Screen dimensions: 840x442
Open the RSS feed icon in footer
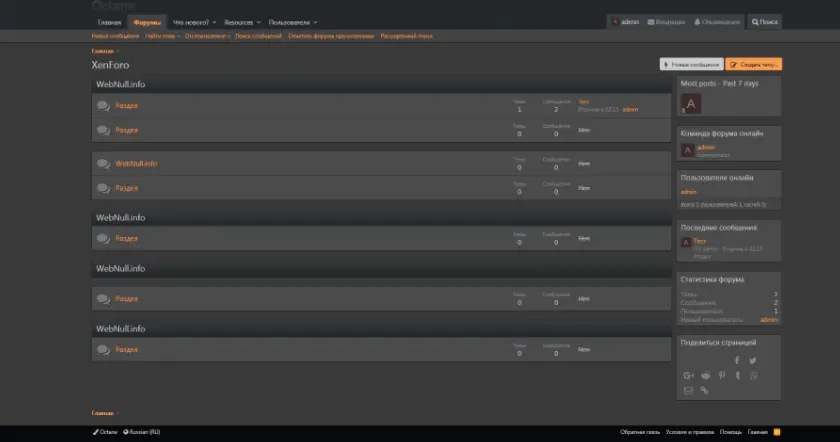778,432
